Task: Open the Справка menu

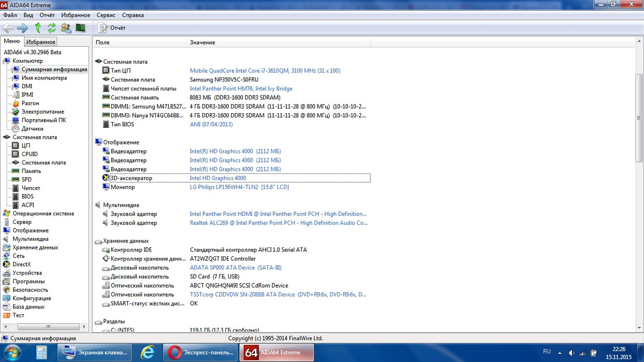Action: (133, 15)
